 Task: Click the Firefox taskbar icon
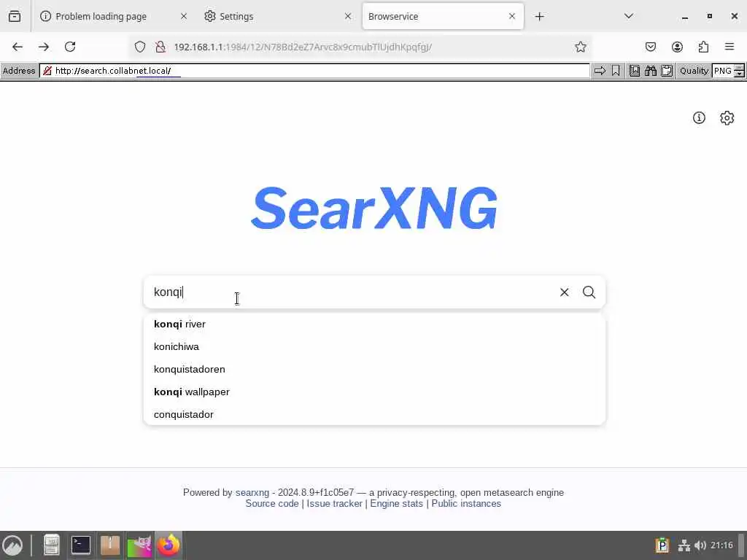169,545
